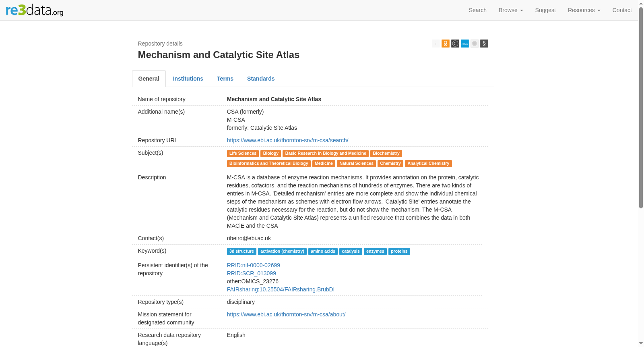The height and width of the screenshot is (347, 644).
Task: Click the re3data.org logo
Action: (35, 10)
